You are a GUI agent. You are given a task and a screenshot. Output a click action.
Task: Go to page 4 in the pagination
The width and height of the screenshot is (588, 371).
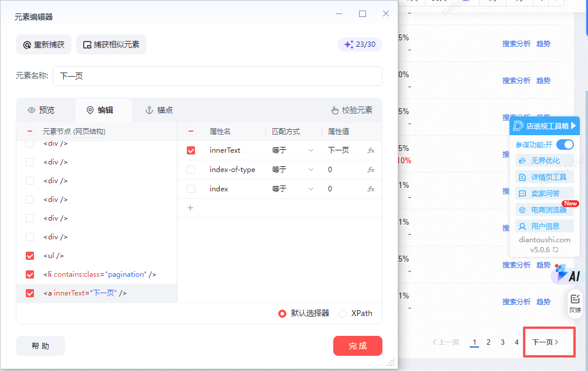coord(517,342)
